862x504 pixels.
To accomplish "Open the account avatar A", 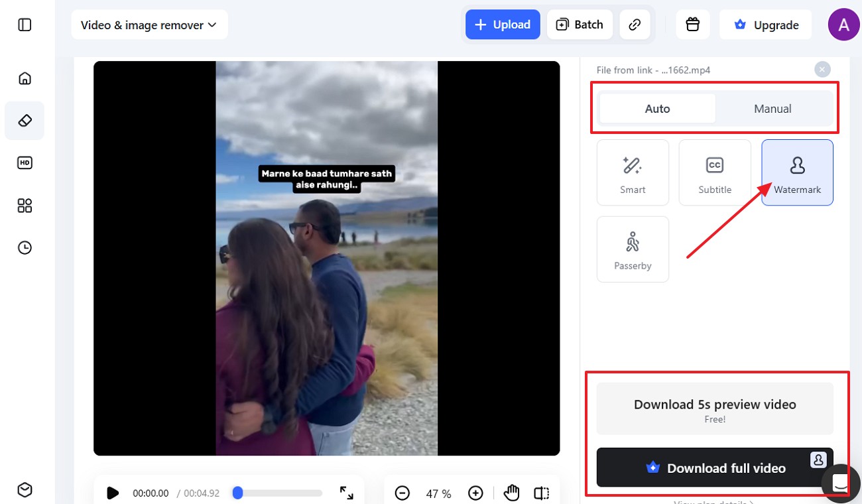I will 843,25.
